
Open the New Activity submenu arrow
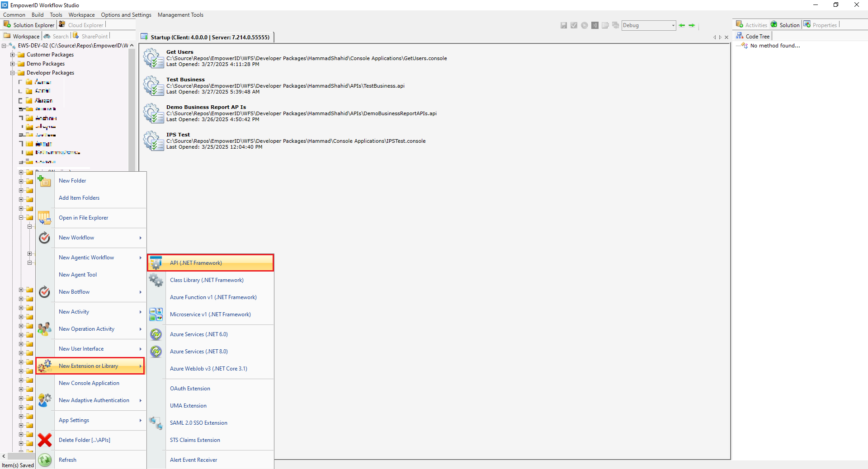point(141,312)
